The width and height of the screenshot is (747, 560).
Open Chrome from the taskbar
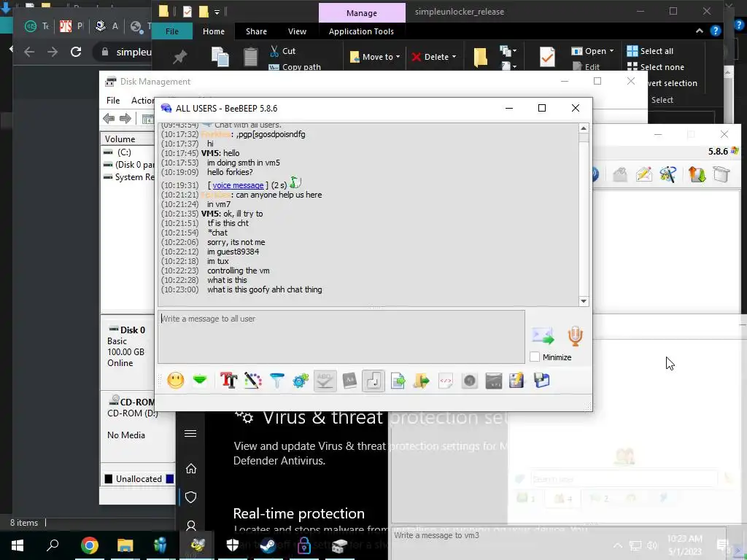pyautogui.click(x=90, y=545)
